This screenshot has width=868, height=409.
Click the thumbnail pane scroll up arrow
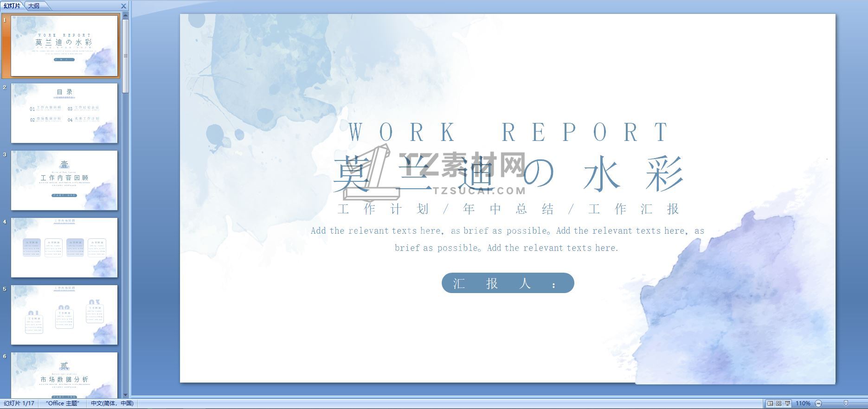[125, 16]
